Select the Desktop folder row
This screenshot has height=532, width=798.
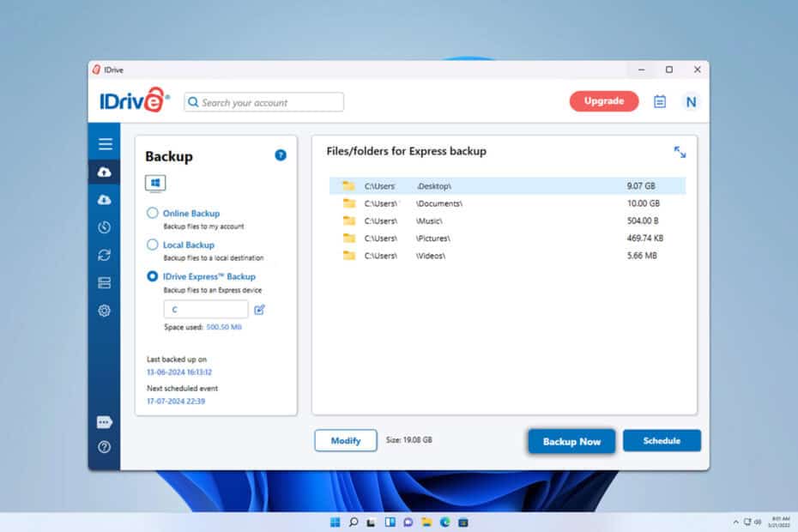pyautogui.click(x=507, y=186)
